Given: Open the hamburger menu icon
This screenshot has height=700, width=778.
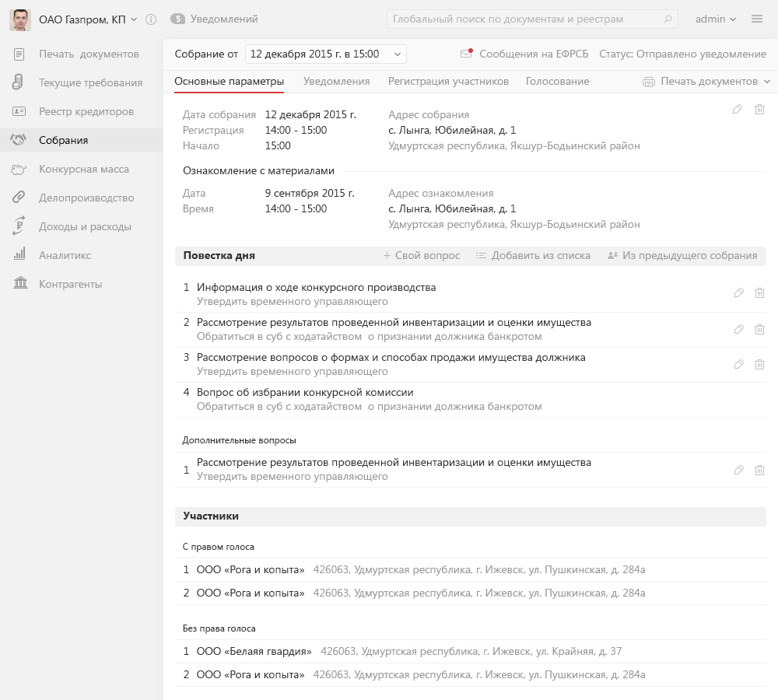Looking at the screenshot, I should coord(757,19).
